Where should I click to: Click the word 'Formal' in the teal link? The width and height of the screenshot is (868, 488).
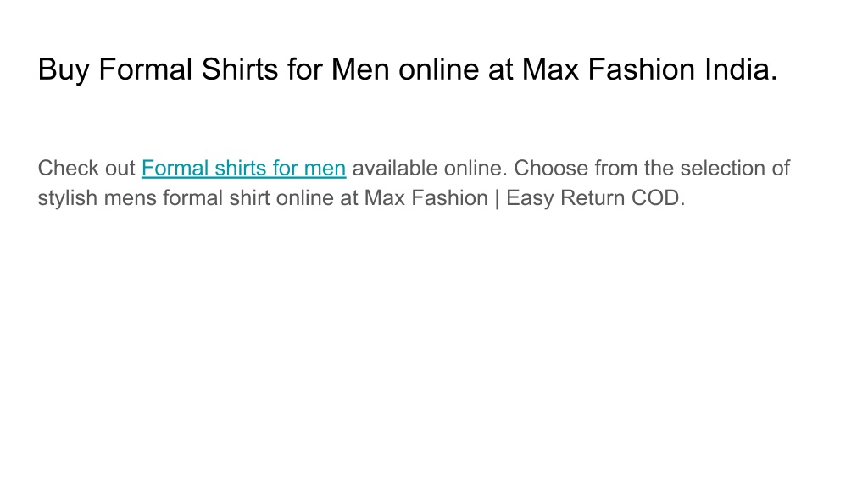point(175,169)
